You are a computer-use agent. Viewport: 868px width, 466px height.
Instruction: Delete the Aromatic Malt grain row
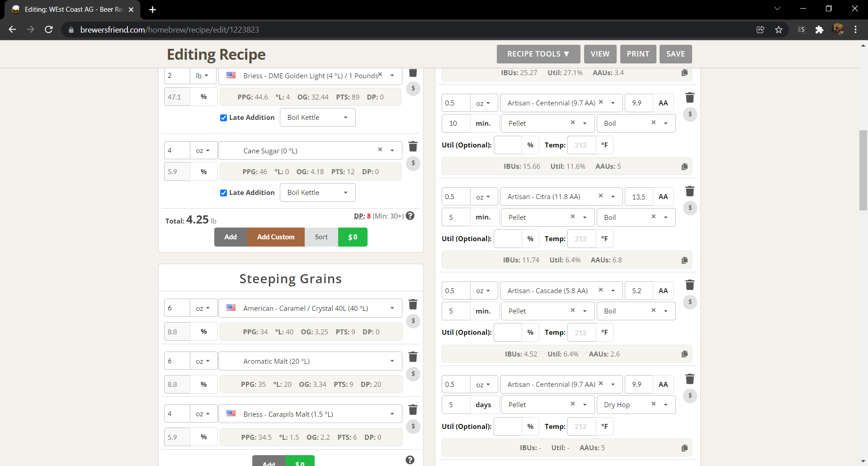(413, 357)
